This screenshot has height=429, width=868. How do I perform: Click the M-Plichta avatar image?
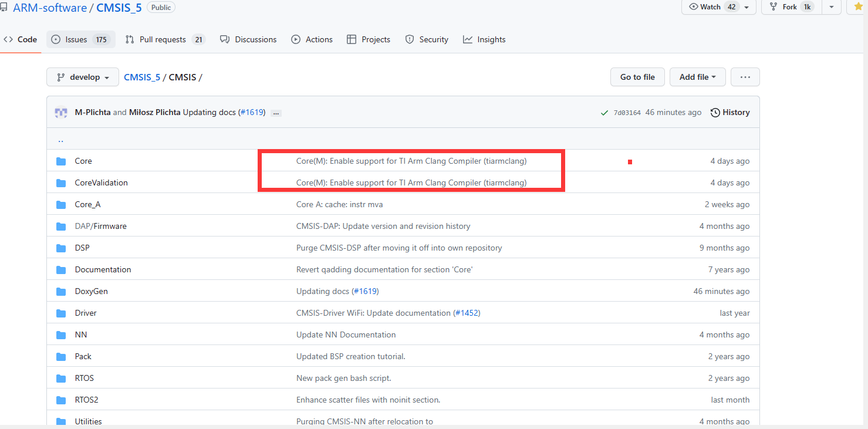(x=61, y=113)
